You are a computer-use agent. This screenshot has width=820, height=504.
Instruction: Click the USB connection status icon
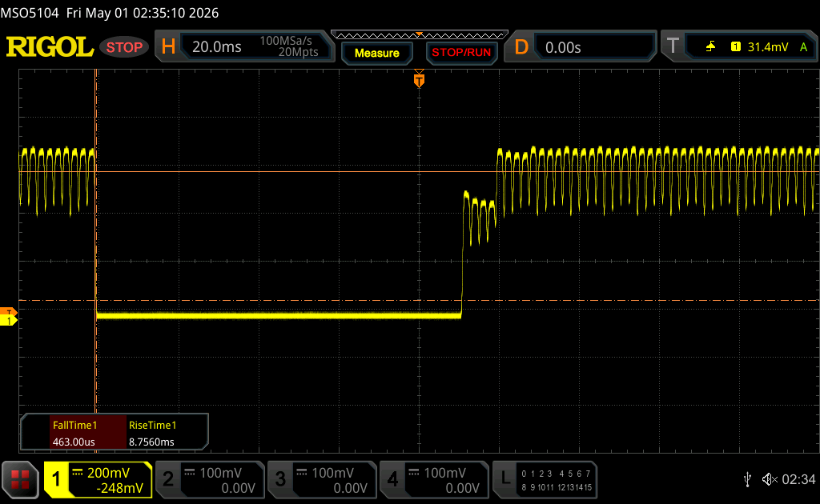747,479
